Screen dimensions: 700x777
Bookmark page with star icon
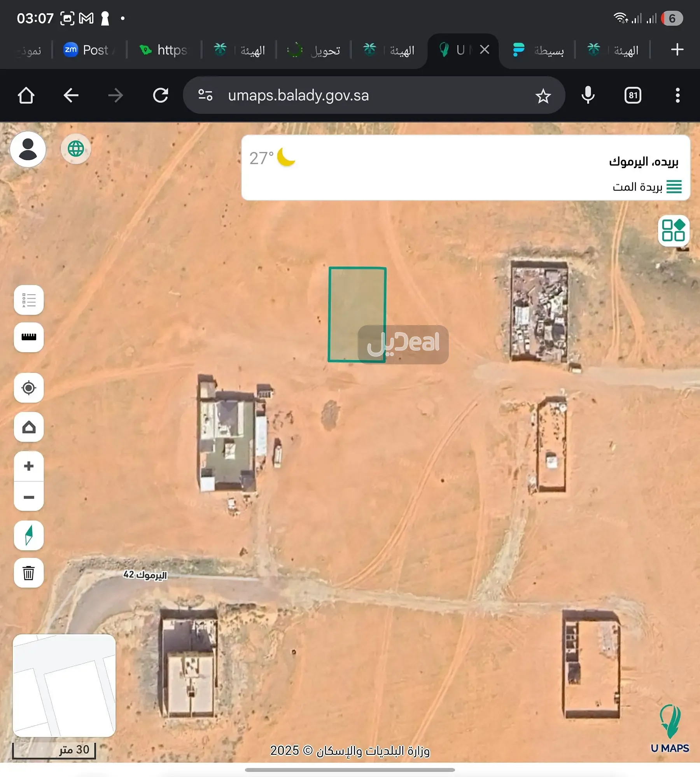(543, 96)
